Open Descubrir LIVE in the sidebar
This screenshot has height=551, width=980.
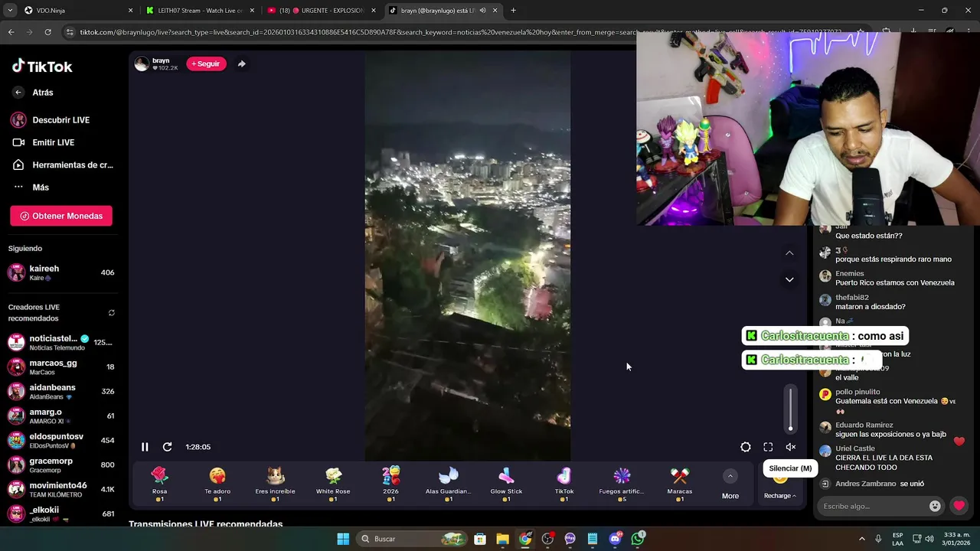(61, 120)
